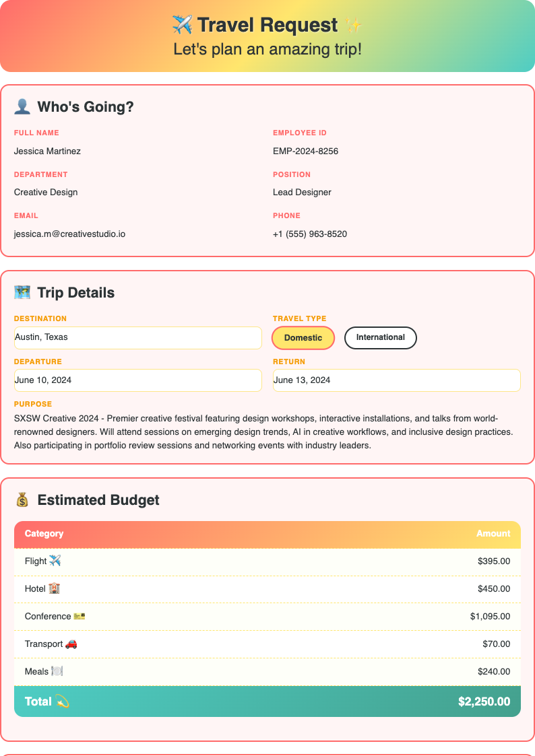This screenshot has height=756, width=535.
Task: Click the ticket icon in the Conference row
Action: 77,616
